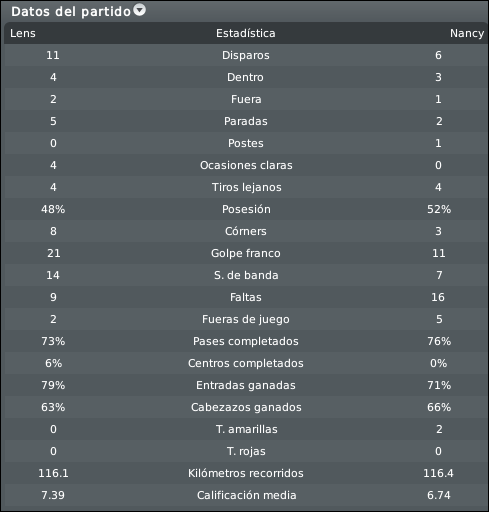Select the Nancy column header
489x512 pixels.
pyautogui.click(x=467, y=33)
